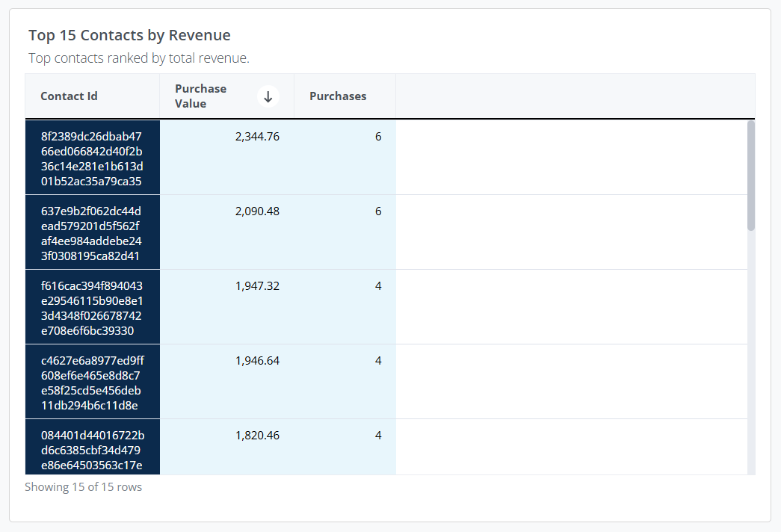Select contact ID starting with 637e9b2f062dc44d
Viewport: 781px width, 532px height.
pos(93,232)
